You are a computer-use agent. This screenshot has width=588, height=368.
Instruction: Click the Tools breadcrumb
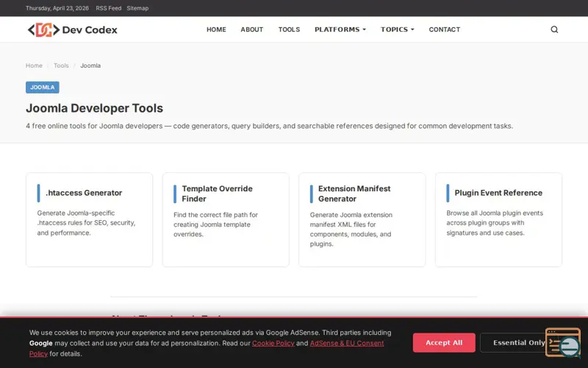(x=61, y=66)
